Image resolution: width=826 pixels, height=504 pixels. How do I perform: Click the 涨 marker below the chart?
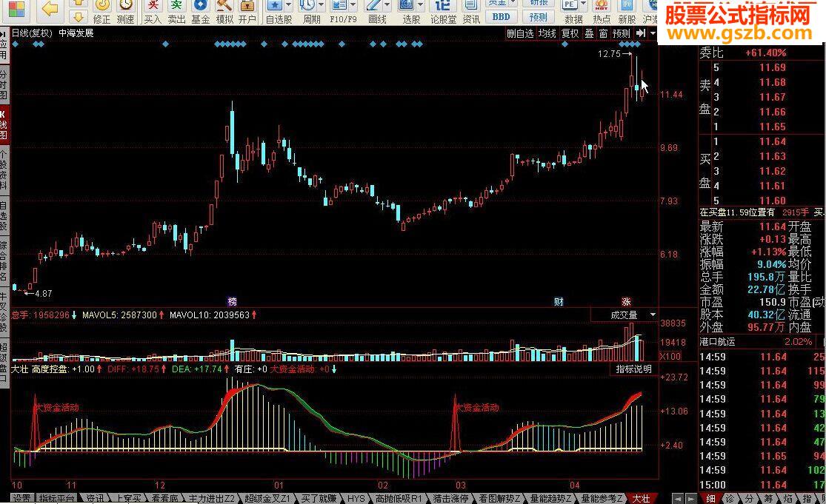point(626,301)
